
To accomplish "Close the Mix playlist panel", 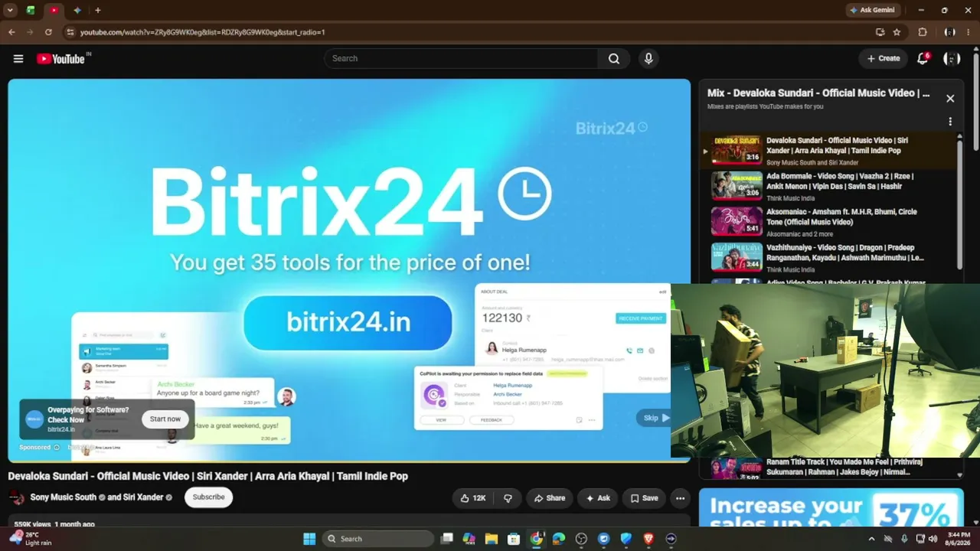I will pos(950,99).
